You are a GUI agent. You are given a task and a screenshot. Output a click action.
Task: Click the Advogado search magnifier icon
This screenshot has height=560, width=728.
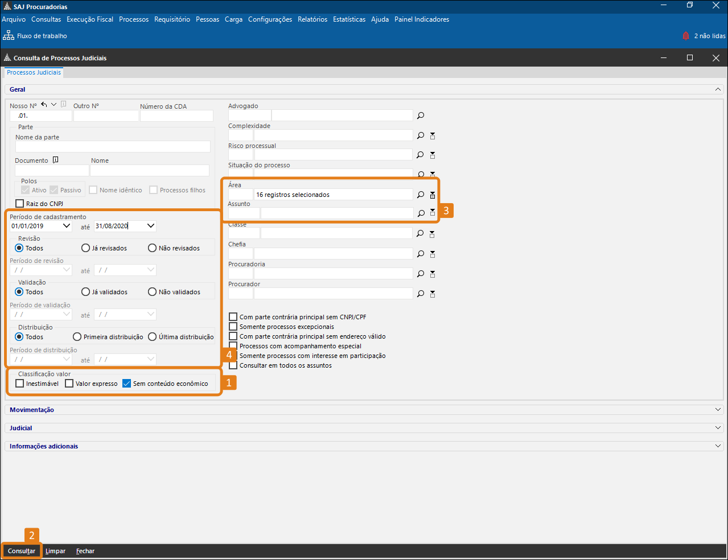click(421, 116)
